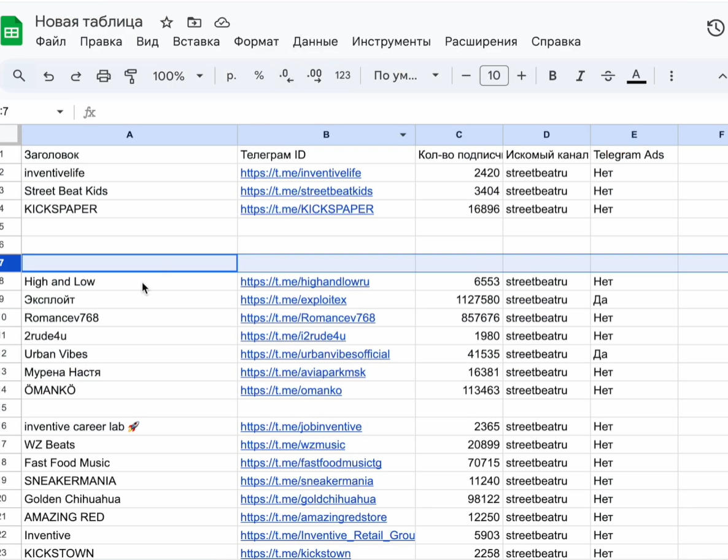Increase font size with plus button
Viewport: 728px width, 560px height.
point(522,76)
